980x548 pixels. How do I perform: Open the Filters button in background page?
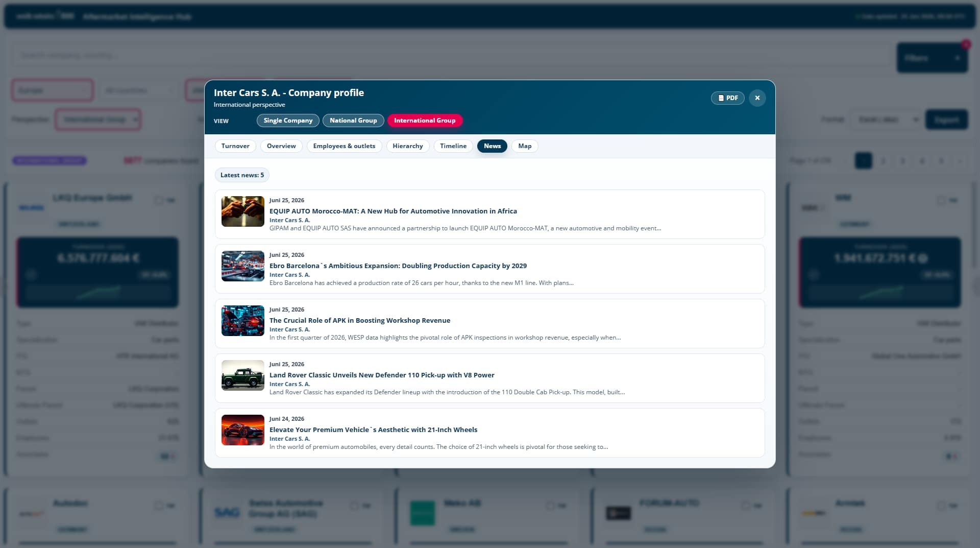click(932, 58)
